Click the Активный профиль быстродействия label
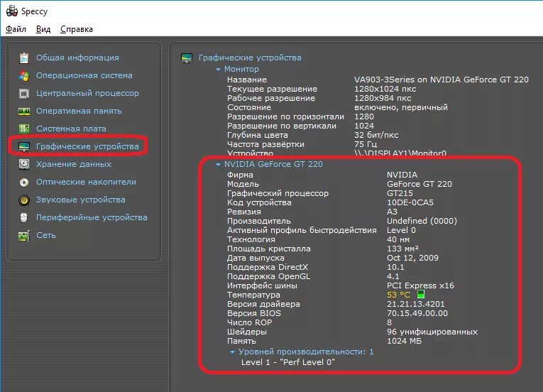This screenshot has height=392, width=543. point(302,230)
